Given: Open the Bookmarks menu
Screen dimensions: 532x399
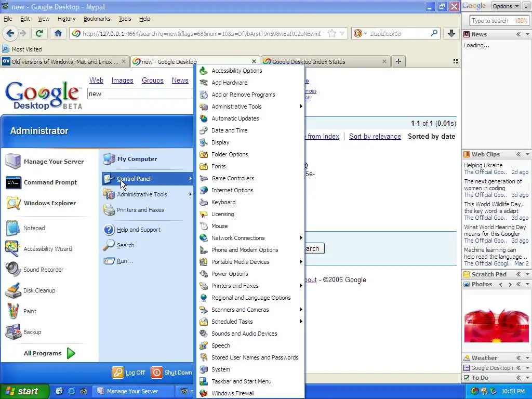Looking at the screenshot, I should (97, 19).
